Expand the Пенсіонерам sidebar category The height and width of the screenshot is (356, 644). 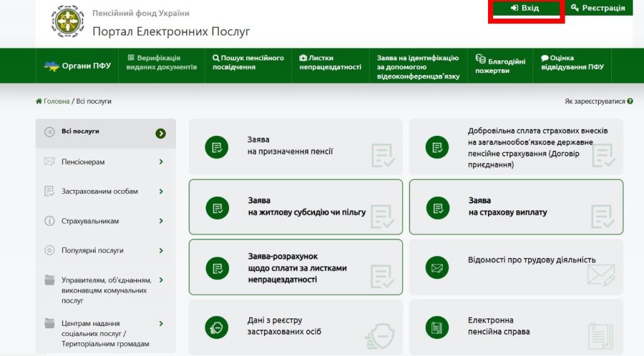point(161,162)
